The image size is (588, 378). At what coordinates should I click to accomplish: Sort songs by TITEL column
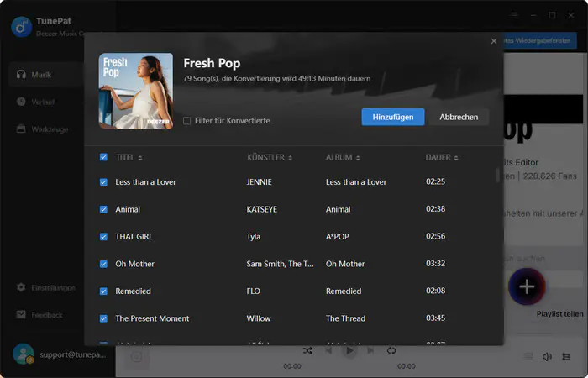point(129,158)
